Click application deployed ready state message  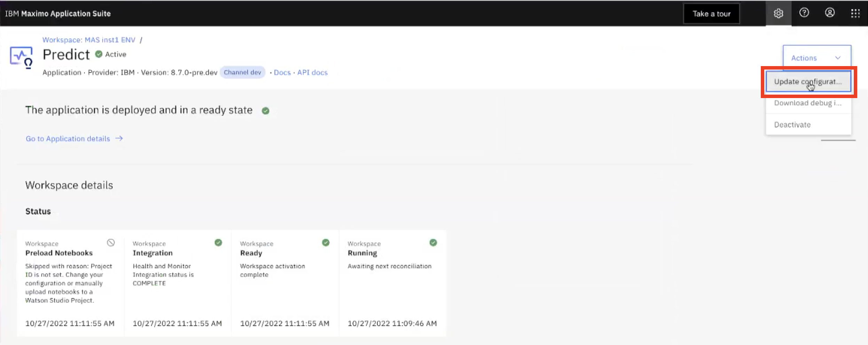(139, 110)
